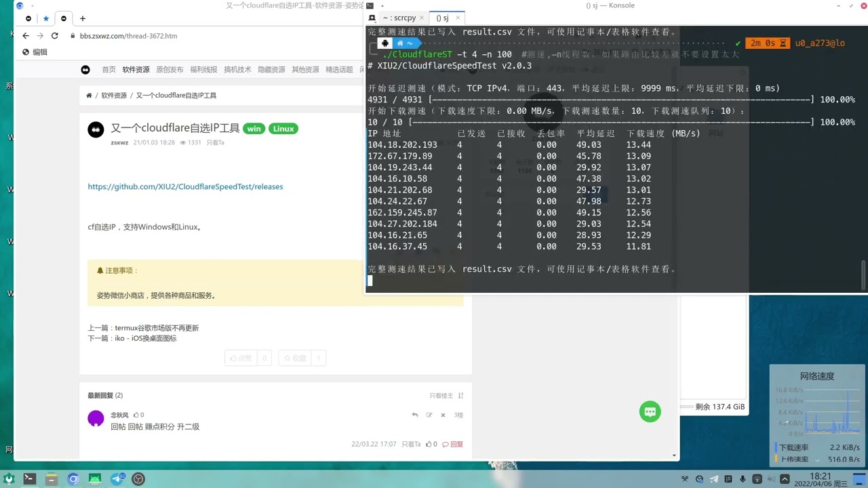Click the microphone tray icon
The height and width of the screenshot is (488, 868).
point(743,479)
